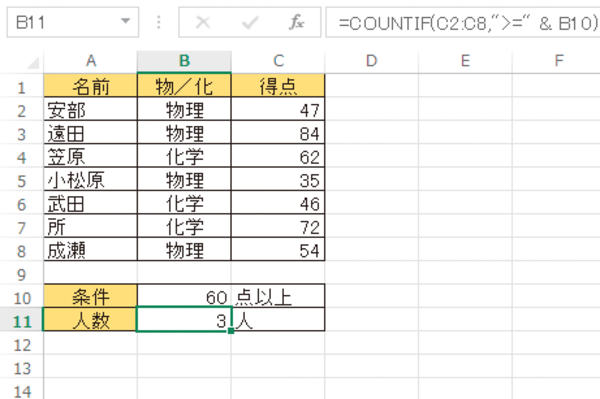Select score cell 54
This screenshot has width=600, height=399.
point(278,249)
